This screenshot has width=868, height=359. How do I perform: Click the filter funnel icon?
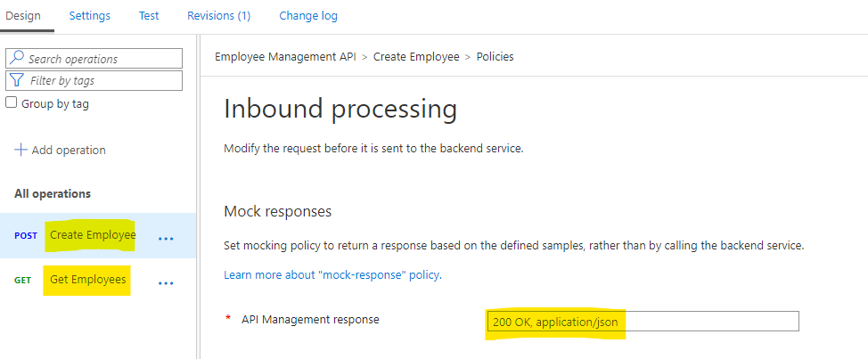pos(17,80)
